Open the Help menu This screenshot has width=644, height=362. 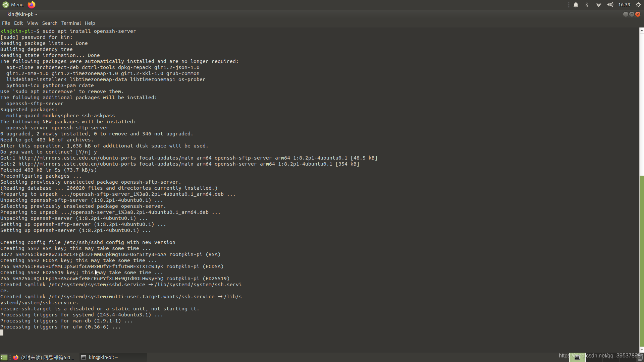90,23
